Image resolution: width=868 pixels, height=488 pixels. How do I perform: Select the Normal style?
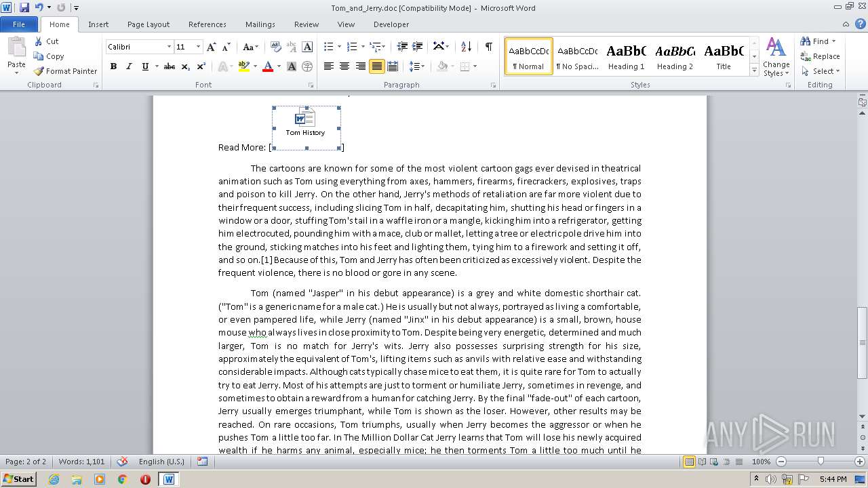(529, 56)
